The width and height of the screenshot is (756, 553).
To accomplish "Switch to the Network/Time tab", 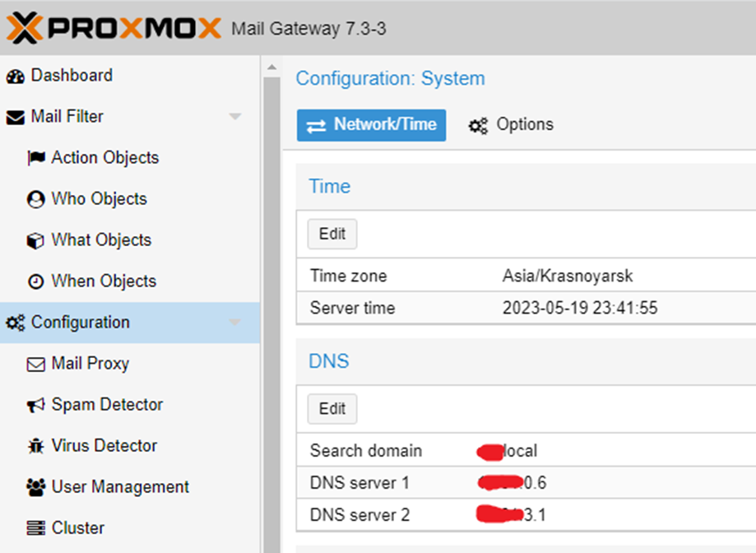I will click(x=371, y=125).
